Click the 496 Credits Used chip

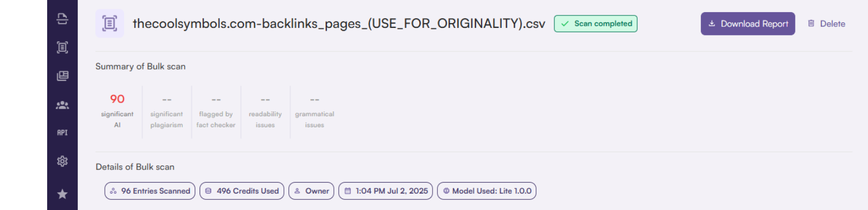(x=242, y=191)
